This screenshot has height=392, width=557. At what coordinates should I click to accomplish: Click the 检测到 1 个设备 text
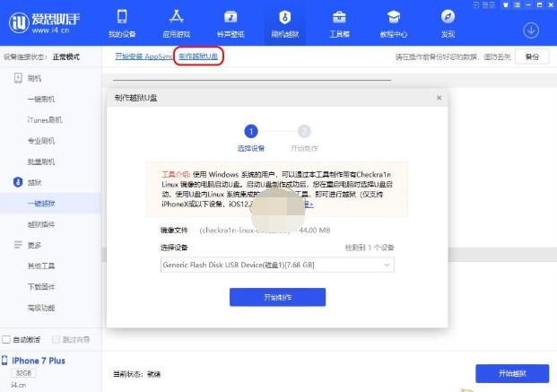click(x=370, y=248)
